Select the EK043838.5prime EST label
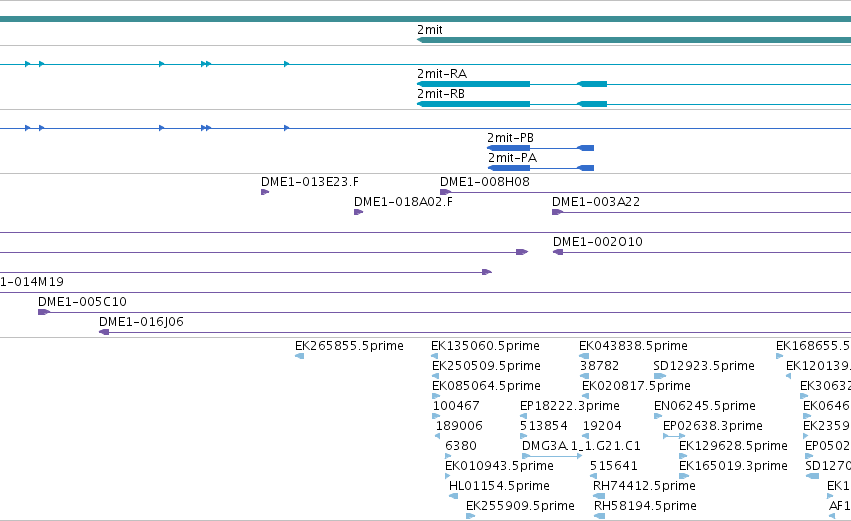Image resolution: width=851 pixels, height=521 pixels. click(x=633, y=346)
